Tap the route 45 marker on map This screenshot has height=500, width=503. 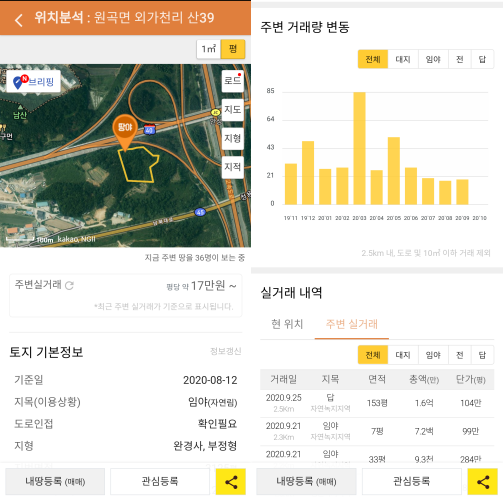pos(200,212)
